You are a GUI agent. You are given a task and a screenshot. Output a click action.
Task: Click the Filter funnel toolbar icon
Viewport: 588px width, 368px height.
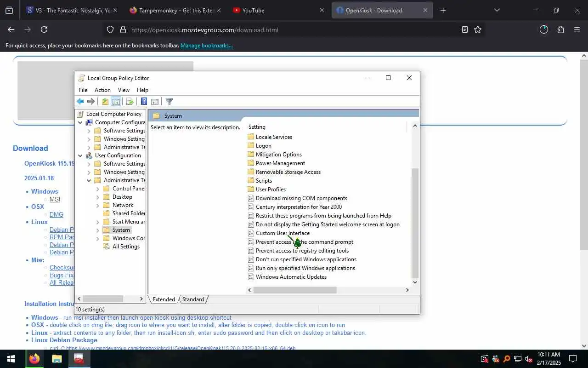(169, 102)
